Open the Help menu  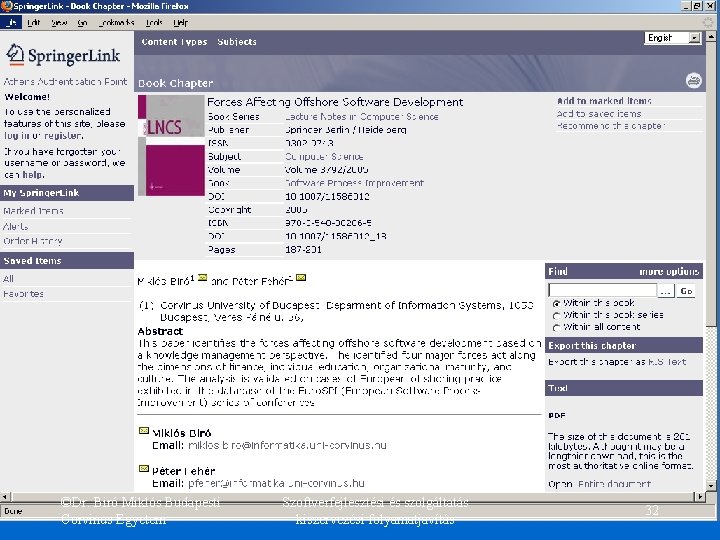click(x=180, y=22)
